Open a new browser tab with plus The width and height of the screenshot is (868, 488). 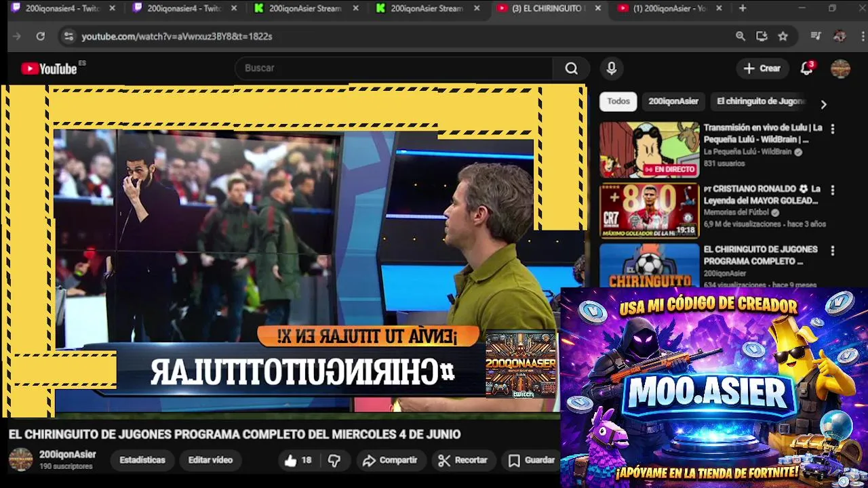743,8
